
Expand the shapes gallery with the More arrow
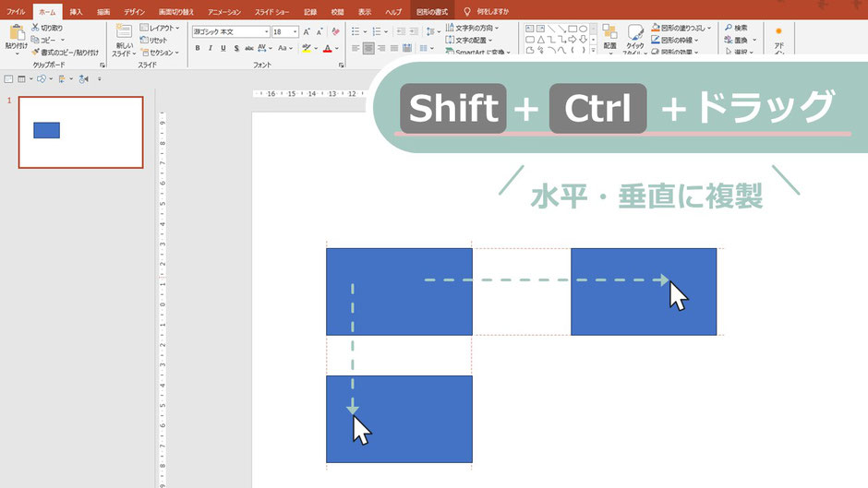coord(594,51)
